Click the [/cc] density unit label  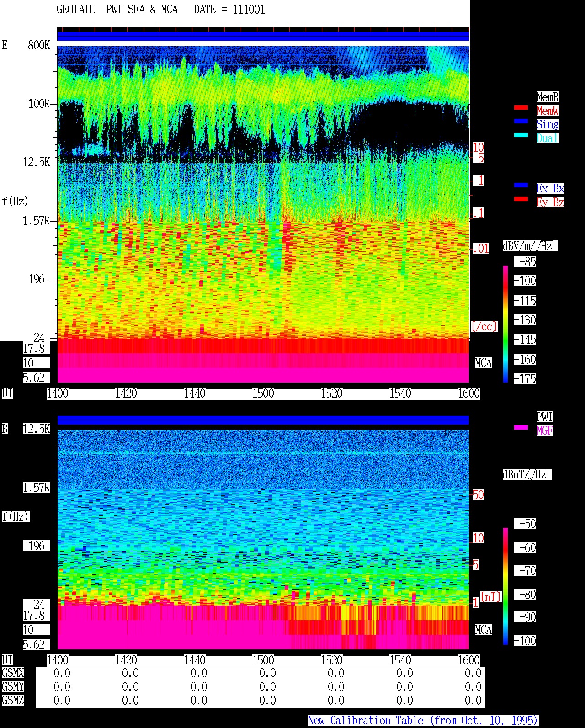tap(484, 326)
